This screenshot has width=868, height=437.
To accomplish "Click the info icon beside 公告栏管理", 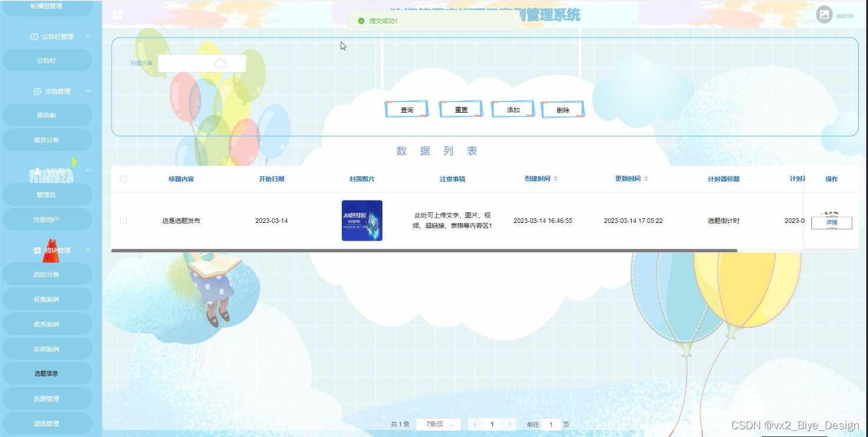I will click(x=34, y=37).
